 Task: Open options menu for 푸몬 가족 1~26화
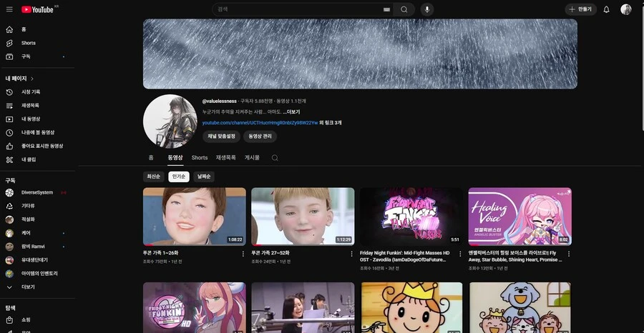[x=243, y=254]
